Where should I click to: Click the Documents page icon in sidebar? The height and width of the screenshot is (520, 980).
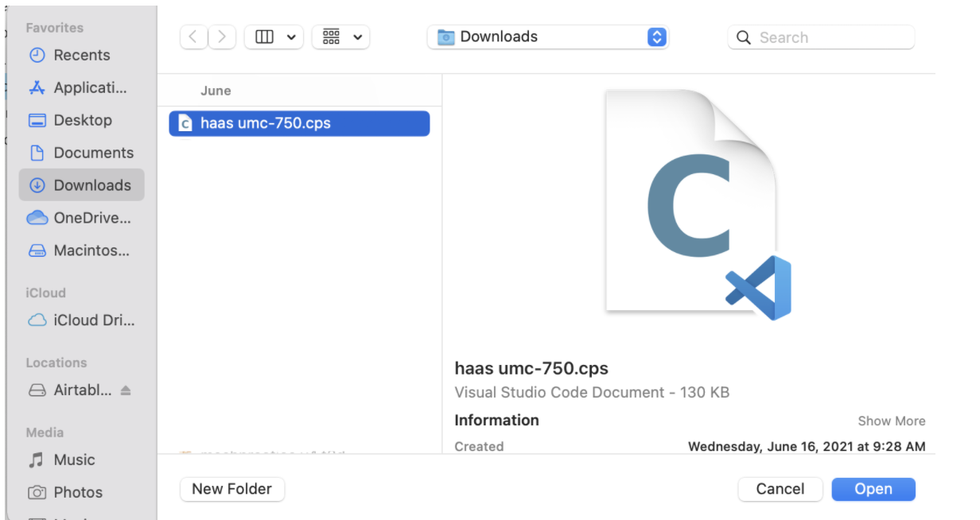coord(37,153)
